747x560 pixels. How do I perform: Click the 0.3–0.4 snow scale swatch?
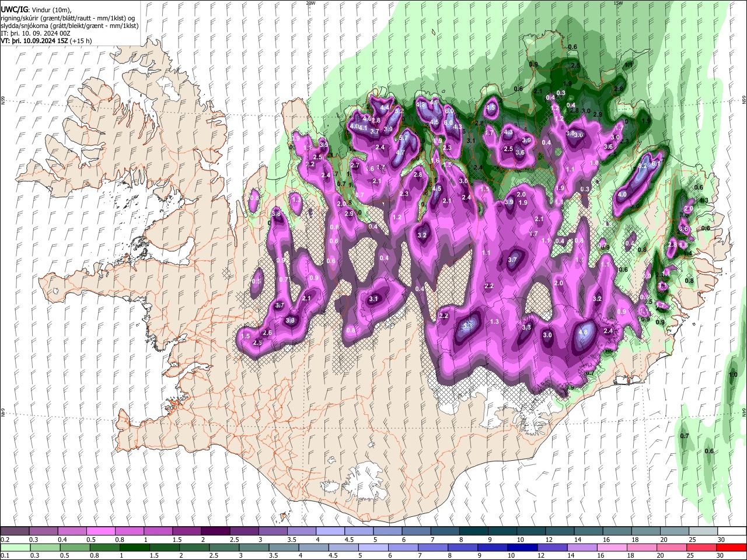[x=43, y=531]
